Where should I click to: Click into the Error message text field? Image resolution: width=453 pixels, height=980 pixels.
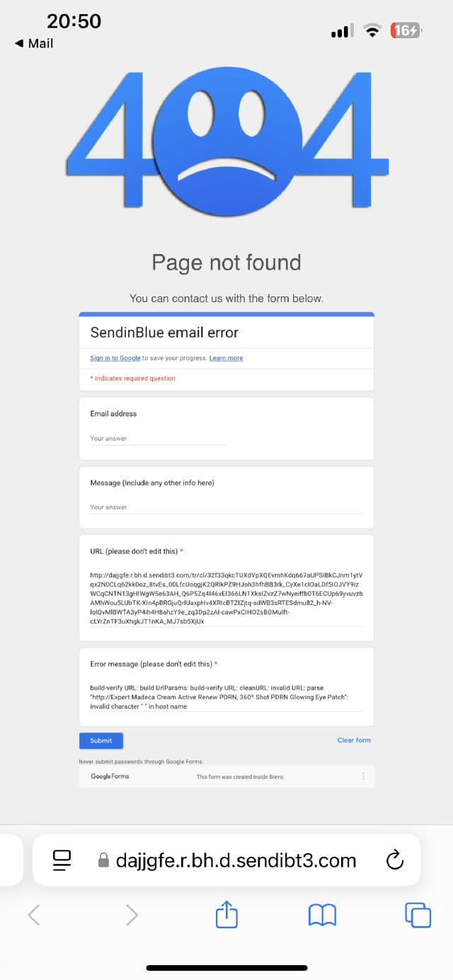pos(226,697)
